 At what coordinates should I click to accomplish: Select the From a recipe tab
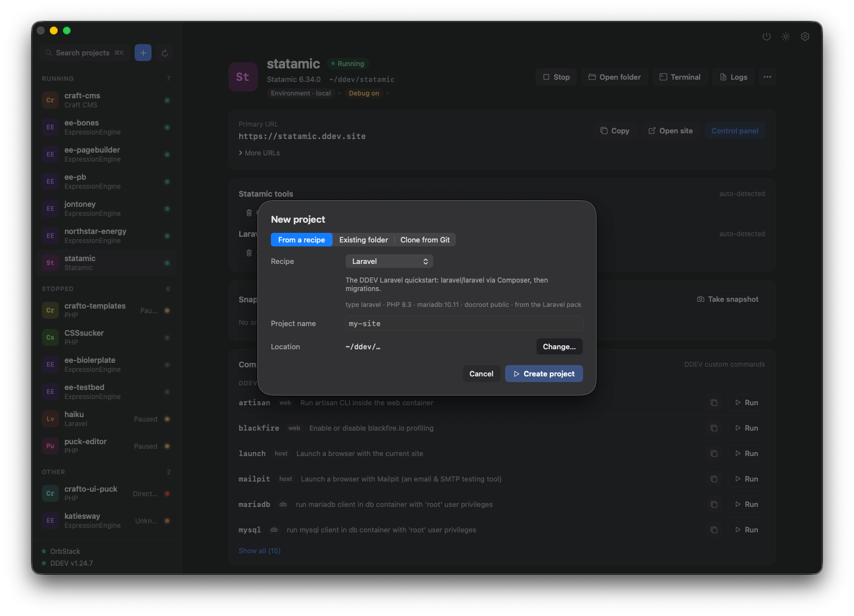(x=301, y=240)
